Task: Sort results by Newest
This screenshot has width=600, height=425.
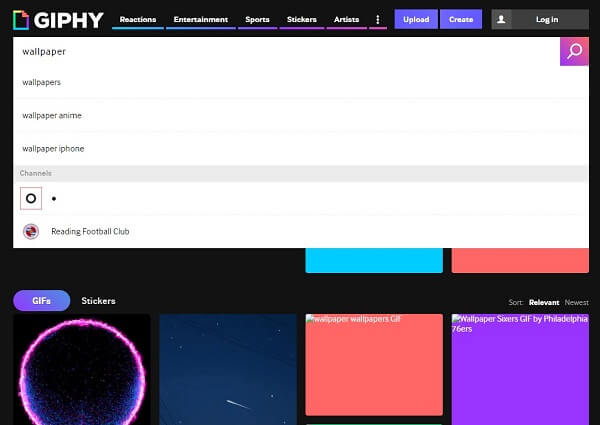Action: coord(577,303)
